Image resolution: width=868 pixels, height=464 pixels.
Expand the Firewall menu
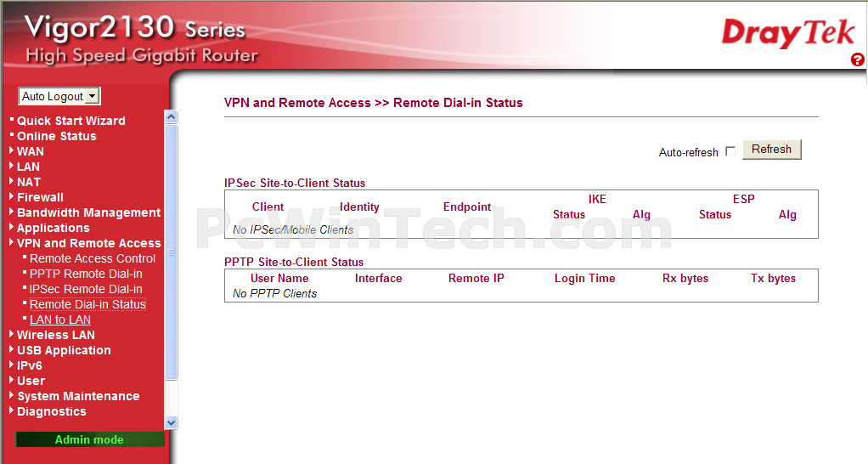(x=40, y=197)
